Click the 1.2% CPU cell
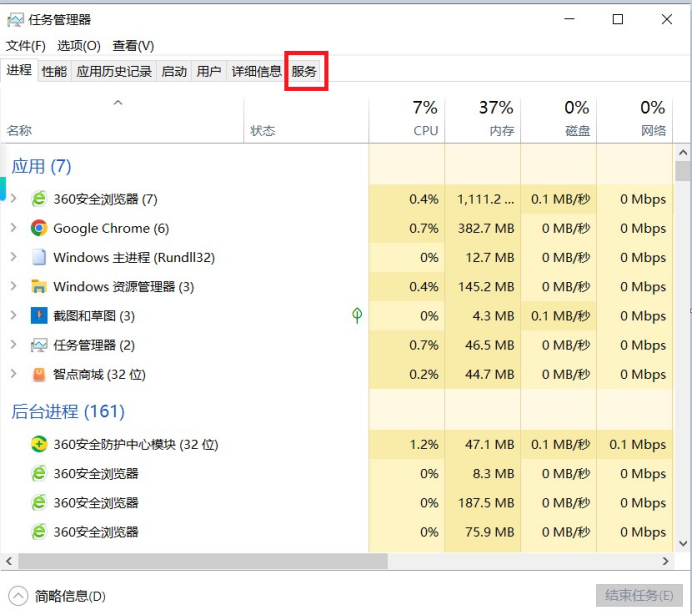This screenshot has height=615, width=692. [x=407, y=444]
